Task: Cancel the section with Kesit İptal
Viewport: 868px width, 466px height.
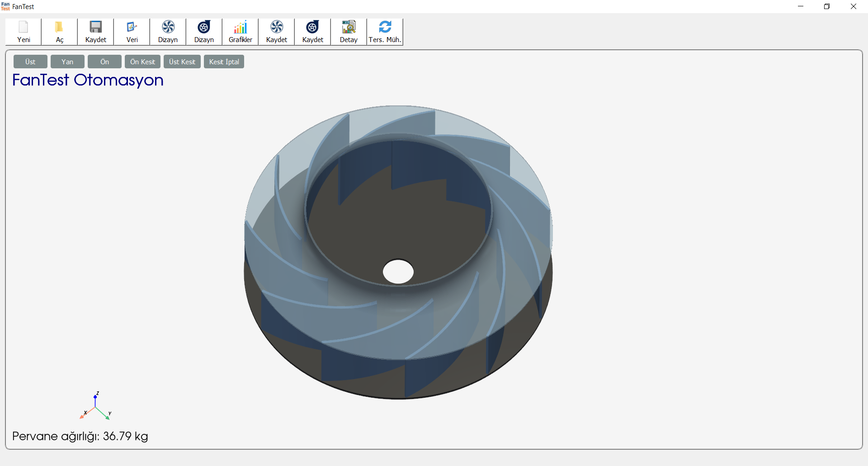Action: coord(223,62)
